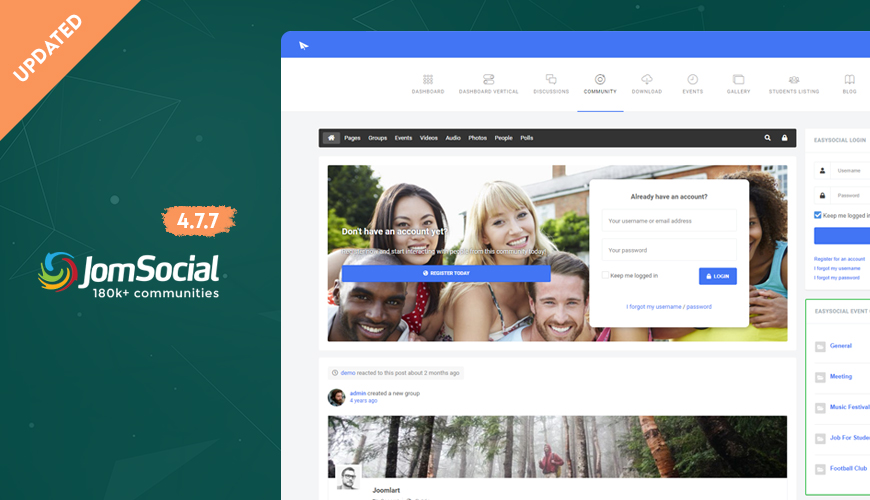
Task: Open Photos in the community toolbar
Action: pyautogui.click(x=477, y=138)
